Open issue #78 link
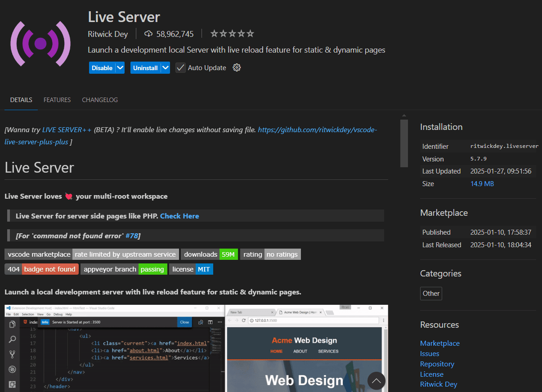542x392 pixels. coord(132,236)
